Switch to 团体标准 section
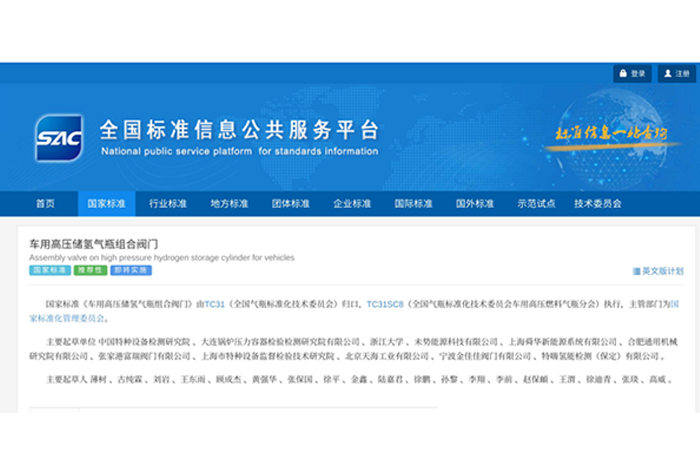The image size is (700, 471). click(290, 204)
